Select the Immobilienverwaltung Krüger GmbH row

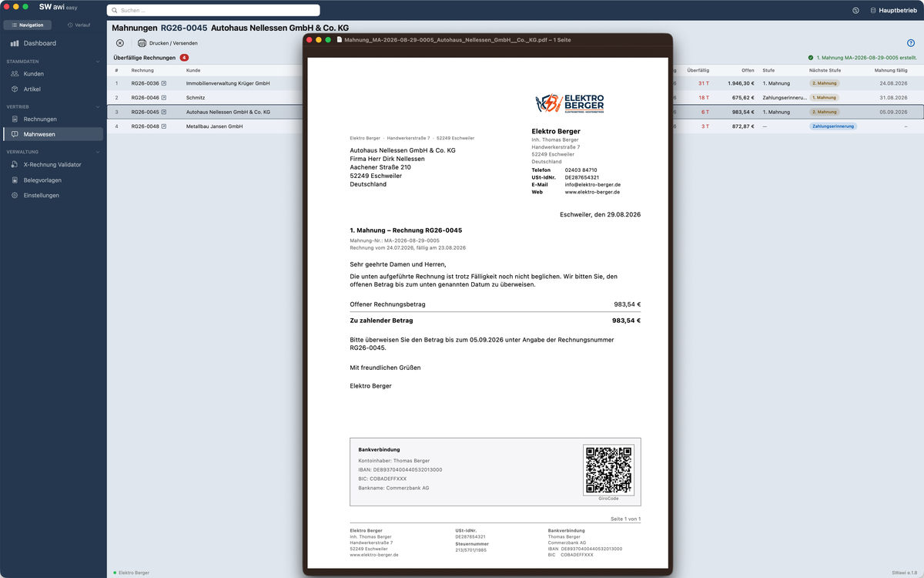point(228,83)
